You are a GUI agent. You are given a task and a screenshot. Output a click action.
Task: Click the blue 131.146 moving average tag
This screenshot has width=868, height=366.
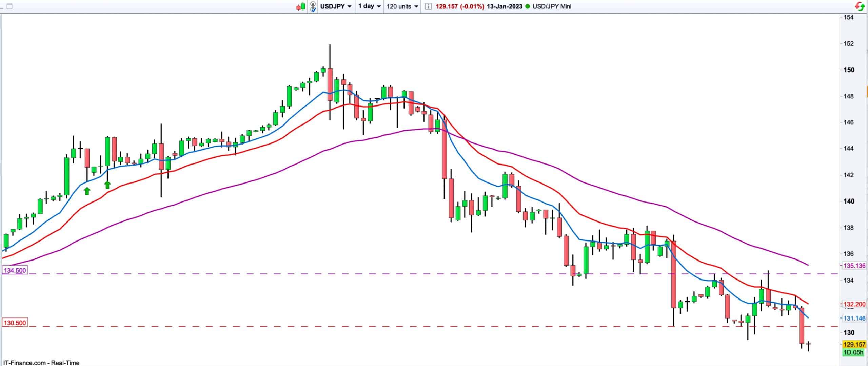(x=854, y=318)
